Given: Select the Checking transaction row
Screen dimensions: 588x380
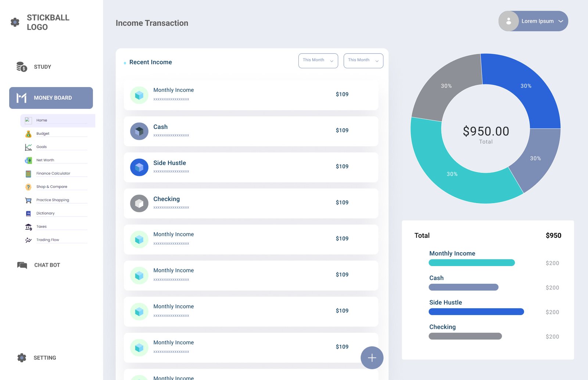Looking at the screenshot, I should point(251,203).
